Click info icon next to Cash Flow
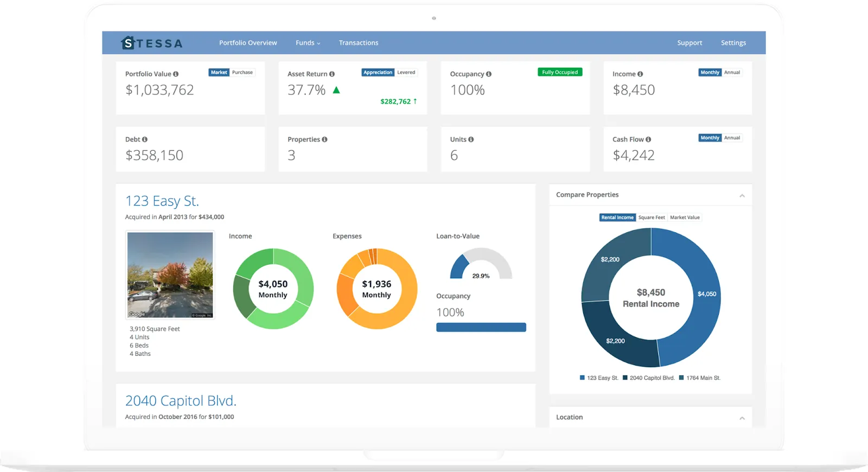Screen dimensions: 868x472 648,139
